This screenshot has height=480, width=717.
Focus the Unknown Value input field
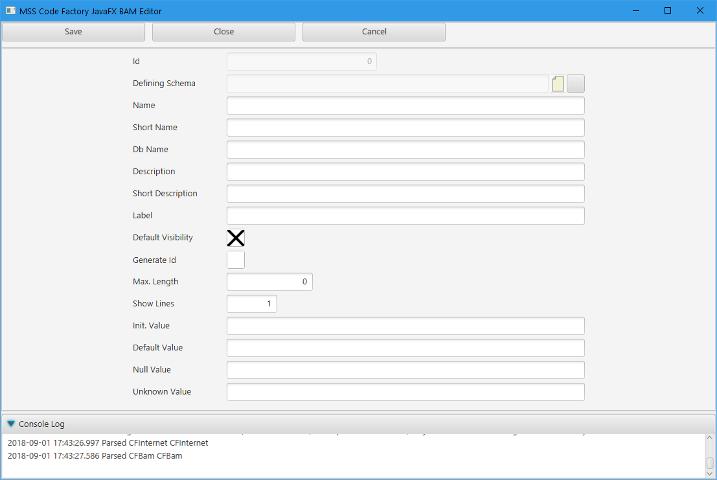point(405,392)
